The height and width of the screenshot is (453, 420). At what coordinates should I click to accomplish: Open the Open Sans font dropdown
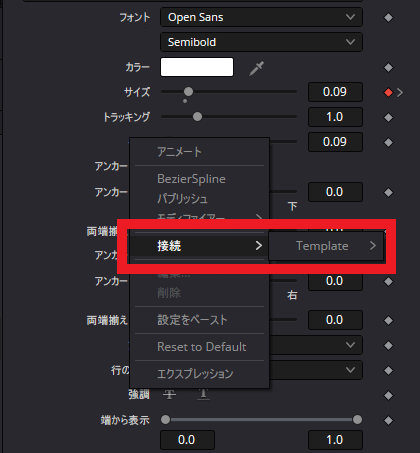click(261, 17)
